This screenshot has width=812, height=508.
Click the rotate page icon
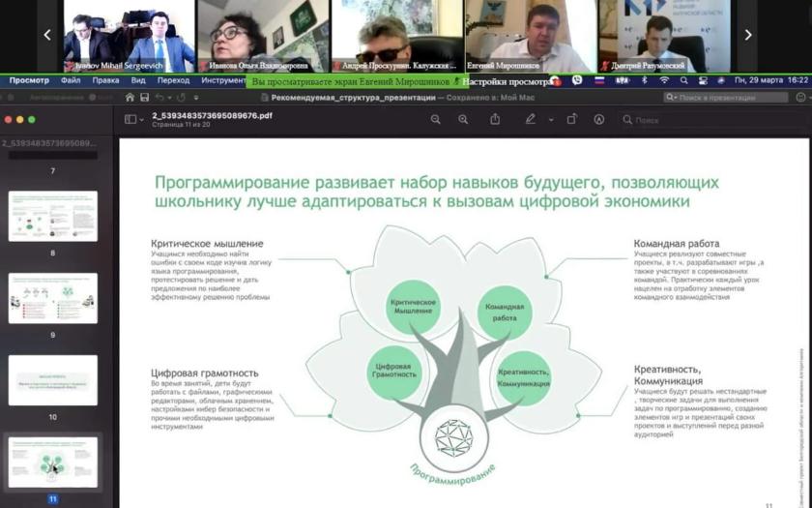coord(571,119)
